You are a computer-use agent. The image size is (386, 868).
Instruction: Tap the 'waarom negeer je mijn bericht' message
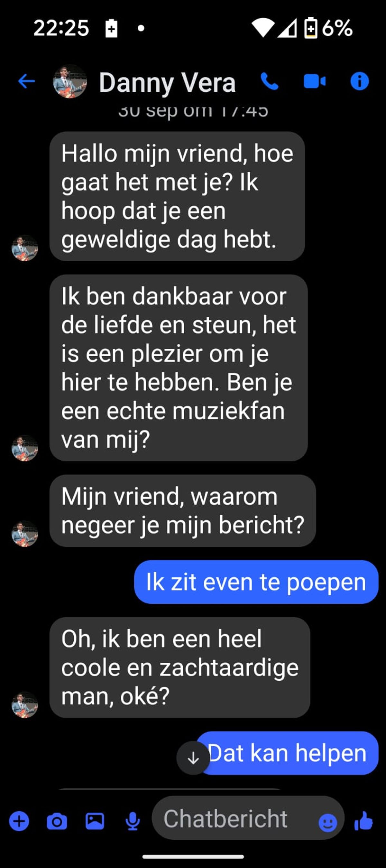pos(183,510)
